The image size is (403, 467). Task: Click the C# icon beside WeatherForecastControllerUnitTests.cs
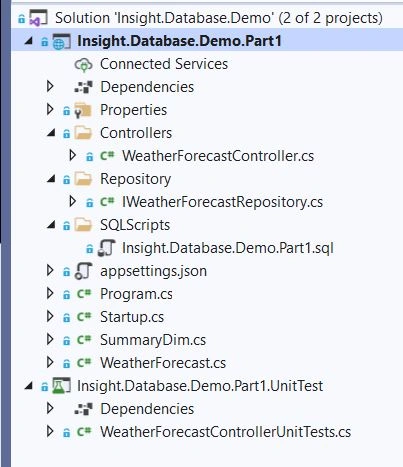click(x=84, y=432)
